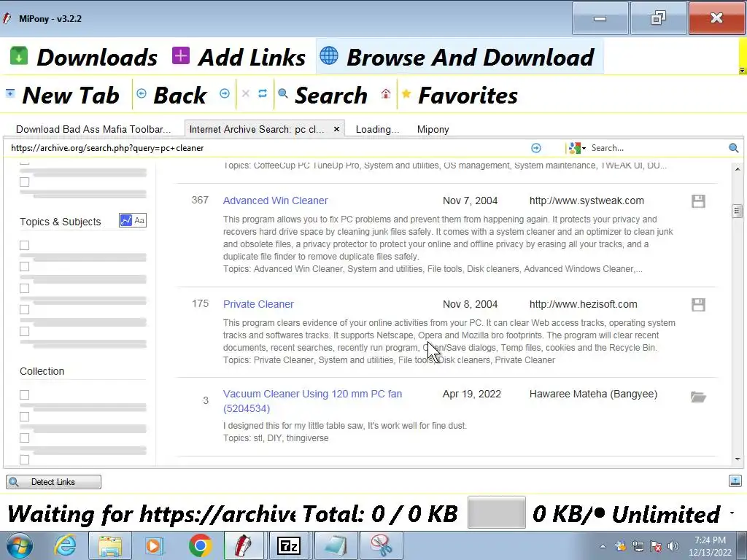Click the Search toolbar button
The height and width of the screenshot is (560, 747).
tap(323, 95)
